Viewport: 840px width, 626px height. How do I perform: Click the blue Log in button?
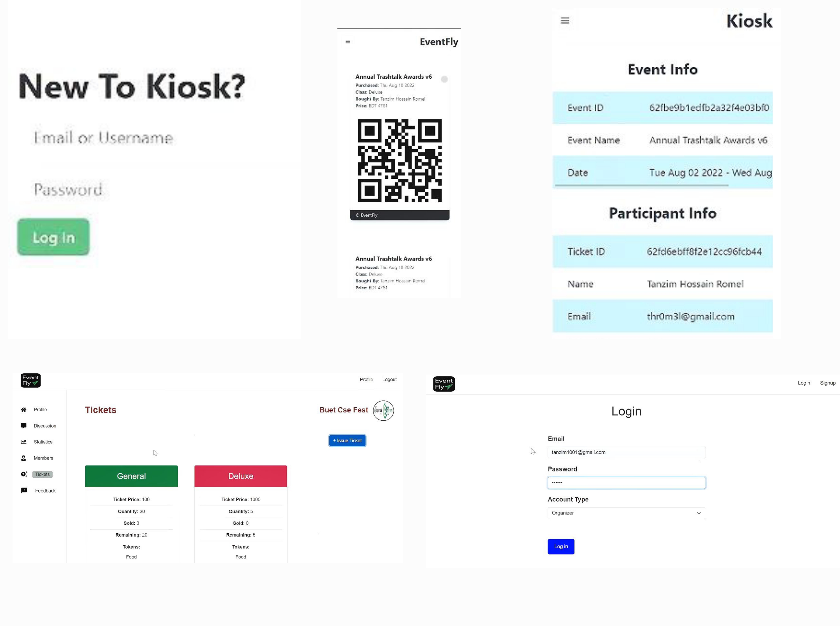[561, 546]
